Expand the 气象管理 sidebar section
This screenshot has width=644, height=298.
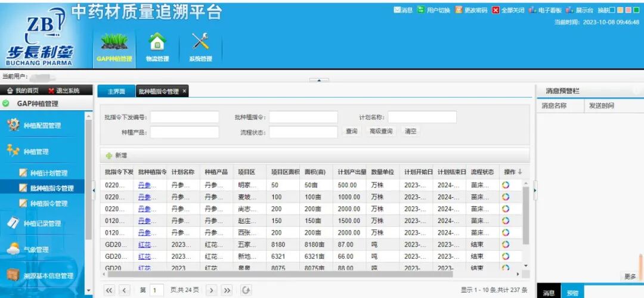pyautogui.click(x=36, y=250)
